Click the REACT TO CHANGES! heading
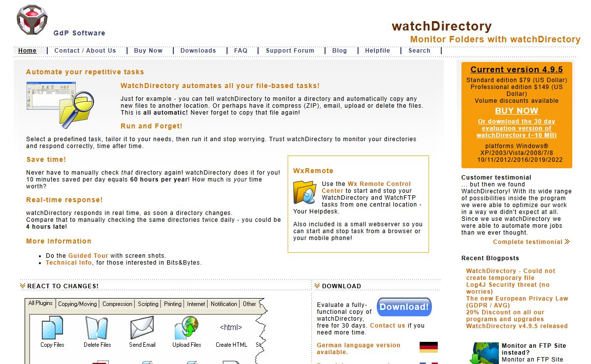The width and height of the screenshot is (591, 364). click(x=63, y=286)
